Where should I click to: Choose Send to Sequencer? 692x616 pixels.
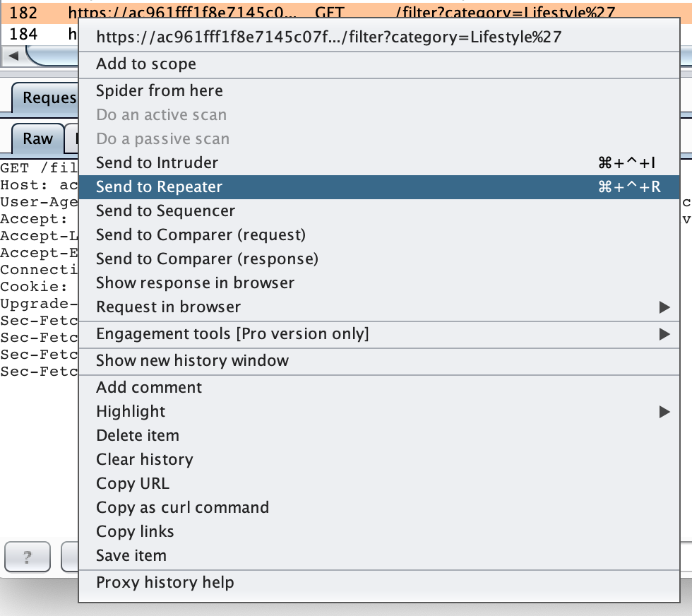tap(378, 211)
